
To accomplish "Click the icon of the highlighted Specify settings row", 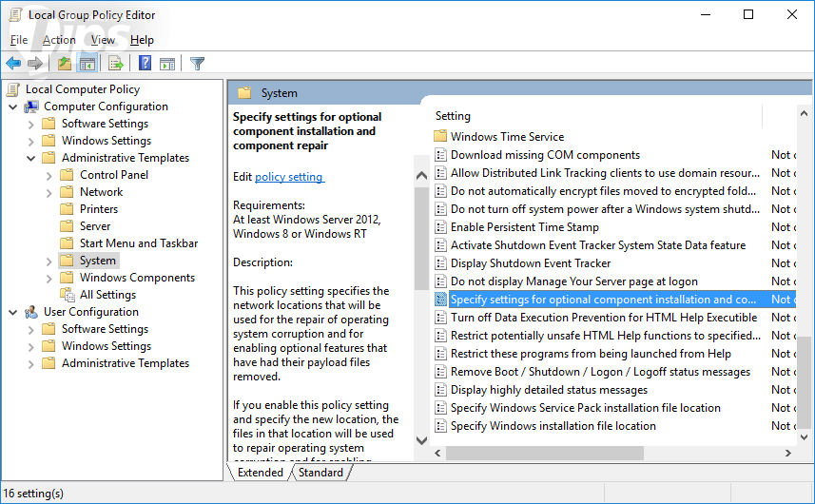I will [x=440, y=300].
